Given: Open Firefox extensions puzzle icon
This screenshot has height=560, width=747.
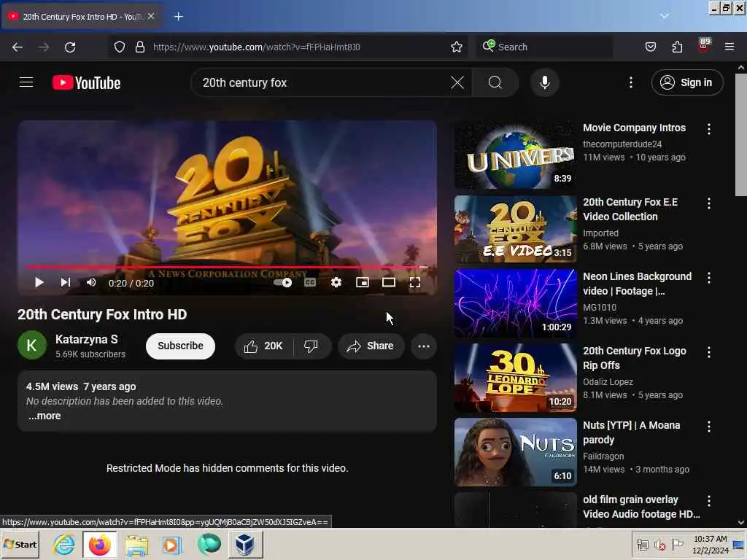Looking at the screenshot, I should click(677, 47).
